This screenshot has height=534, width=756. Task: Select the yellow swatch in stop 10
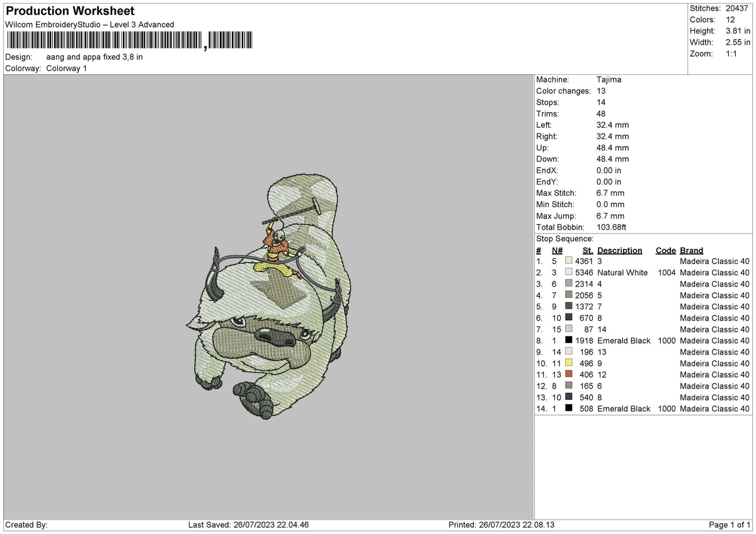point(569,363)
